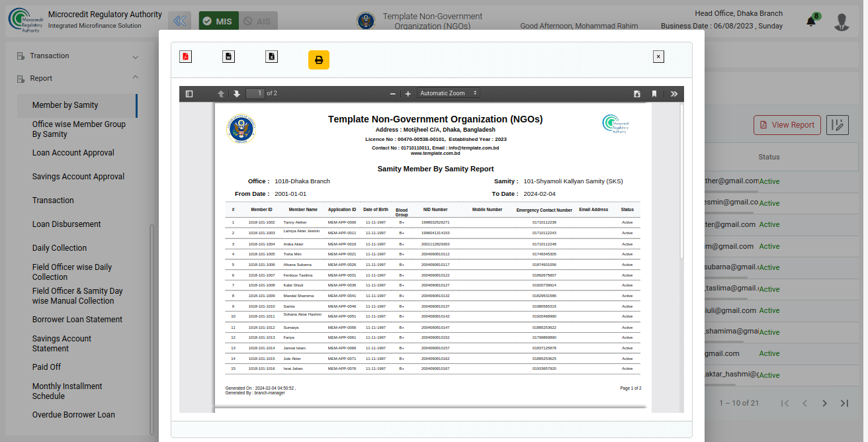Zoom in the PDF document

tap(408, 94)
